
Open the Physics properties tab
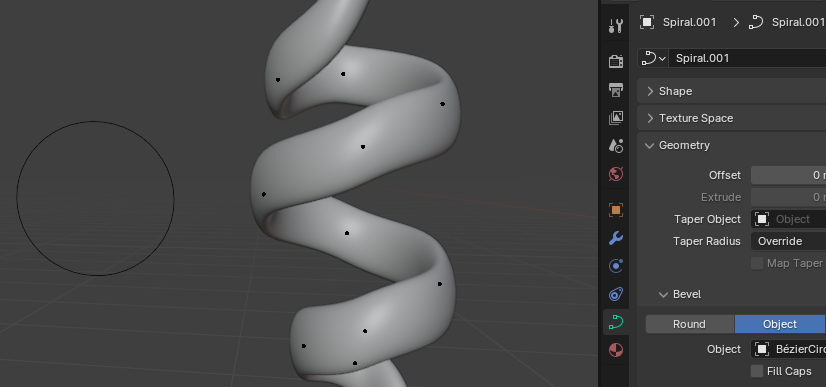point(615,266)
